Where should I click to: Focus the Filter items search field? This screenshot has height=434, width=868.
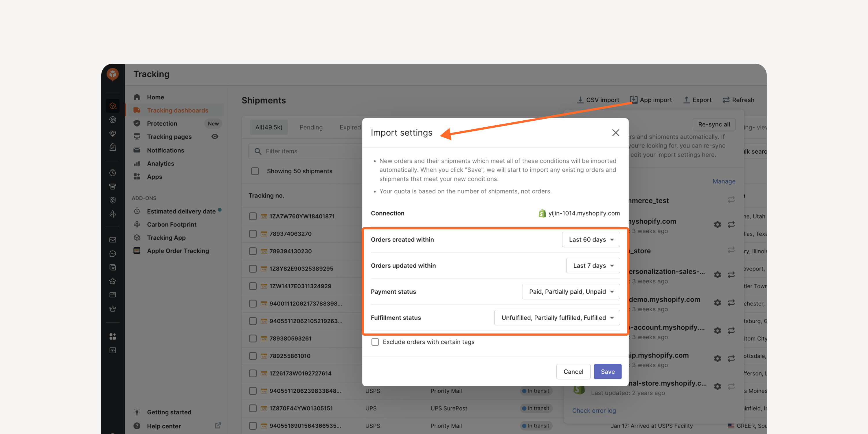306,151
